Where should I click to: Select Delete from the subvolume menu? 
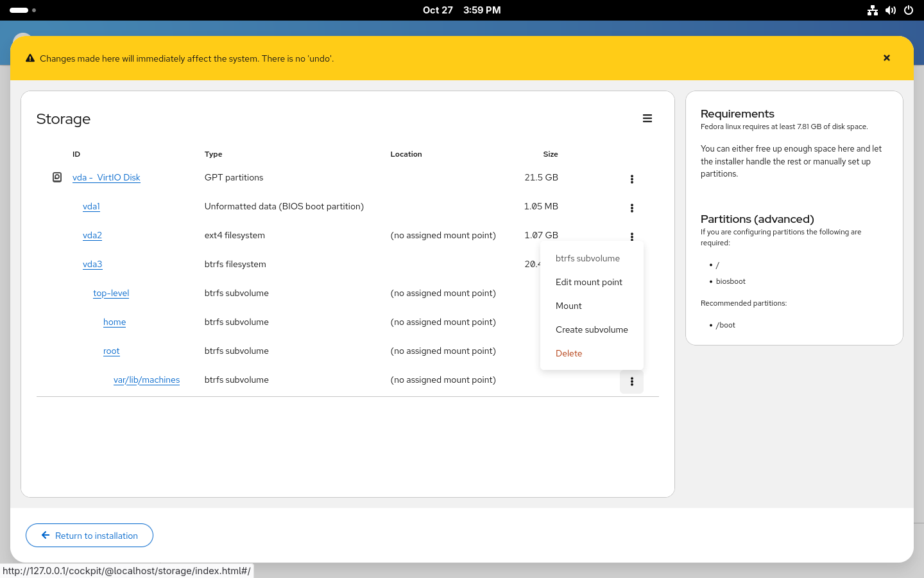pos(592,353)
